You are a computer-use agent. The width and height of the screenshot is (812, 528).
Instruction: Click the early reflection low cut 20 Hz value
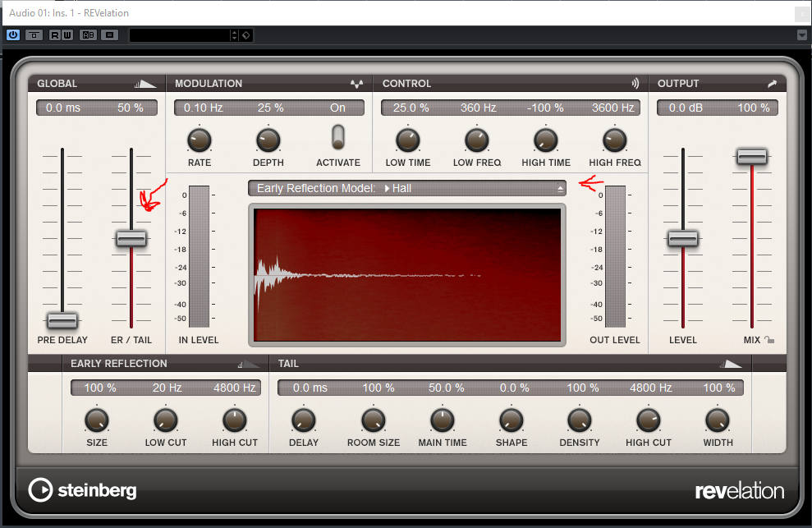tap(167, 388)
